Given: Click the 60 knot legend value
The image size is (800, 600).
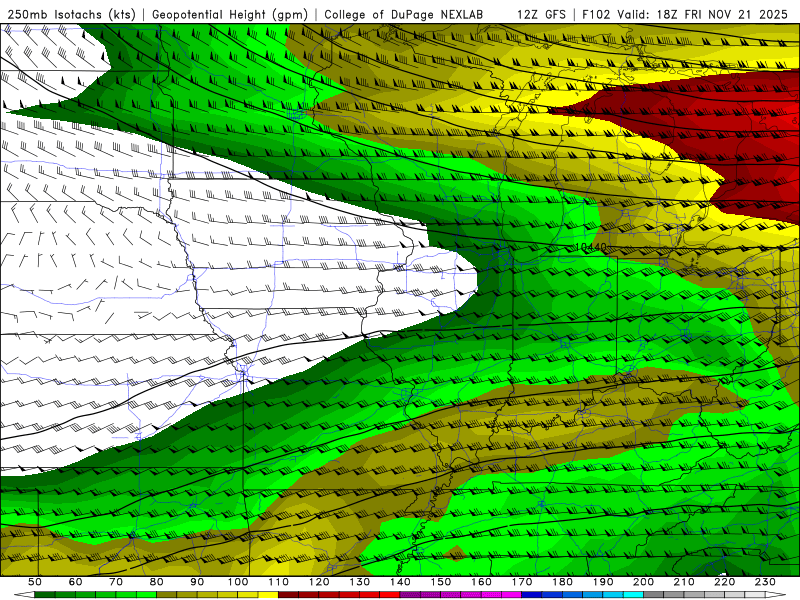Looking at the screenshot, I should [75, 582].
